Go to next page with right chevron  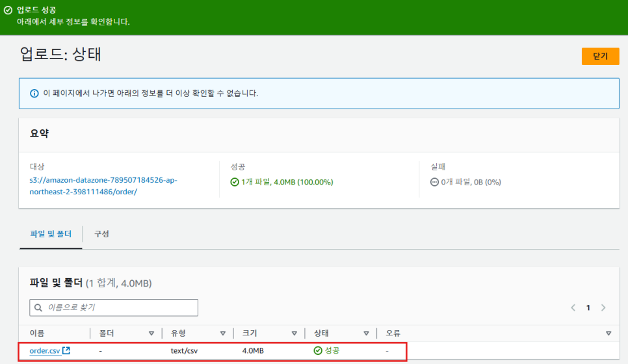603,307
